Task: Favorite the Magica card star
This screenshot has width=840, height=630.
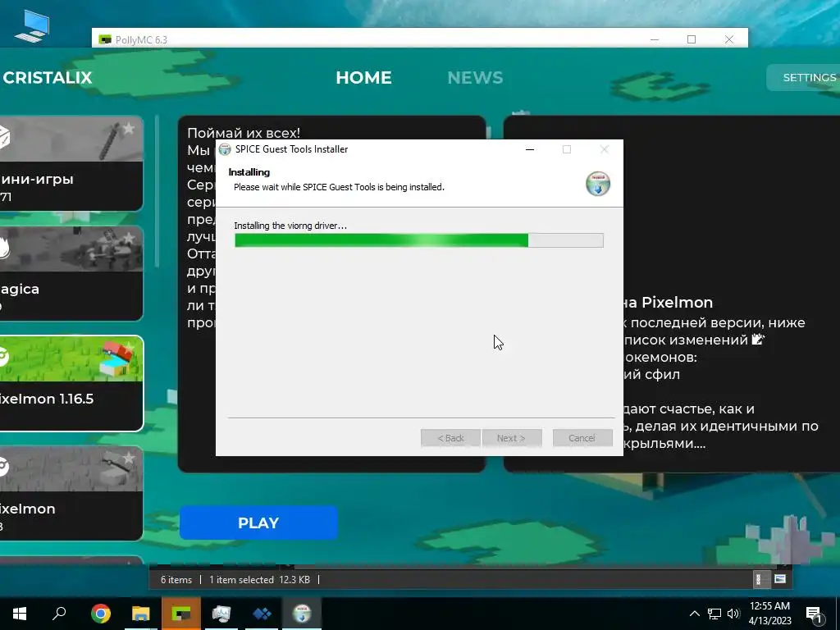Action: (129, 238)
